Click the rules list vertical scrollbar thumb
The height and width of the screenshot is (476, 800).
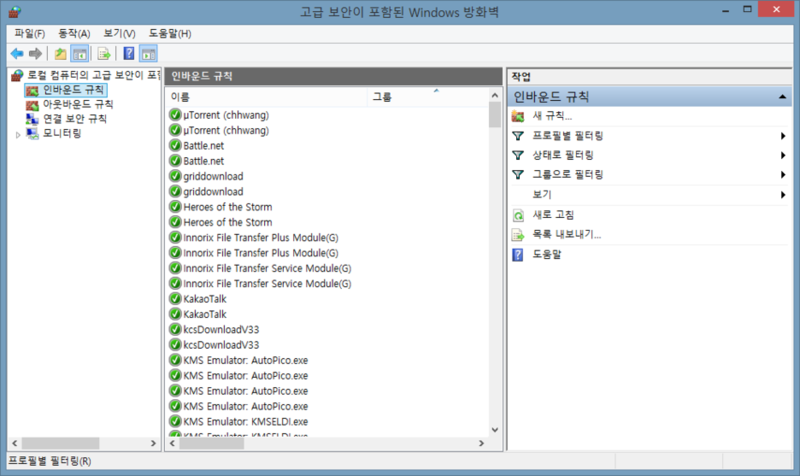[x=494, y=115]
